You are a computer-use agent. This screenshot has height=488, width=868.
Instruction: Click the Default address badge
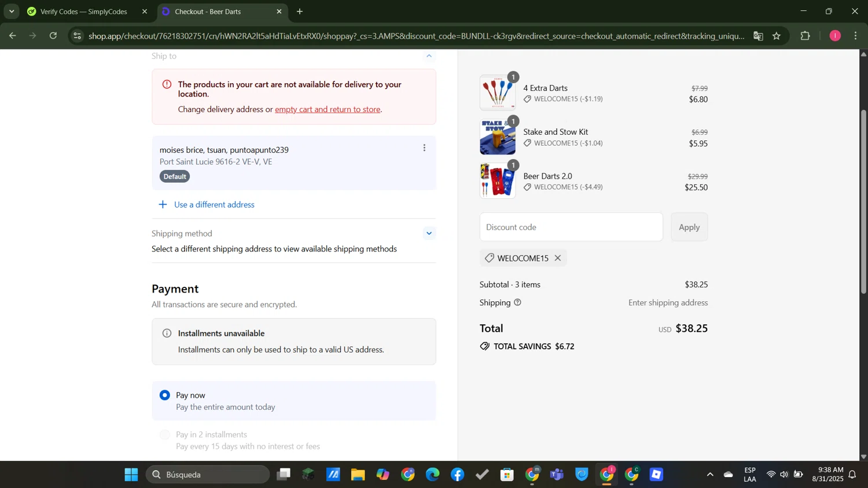[x=175, y=176]
